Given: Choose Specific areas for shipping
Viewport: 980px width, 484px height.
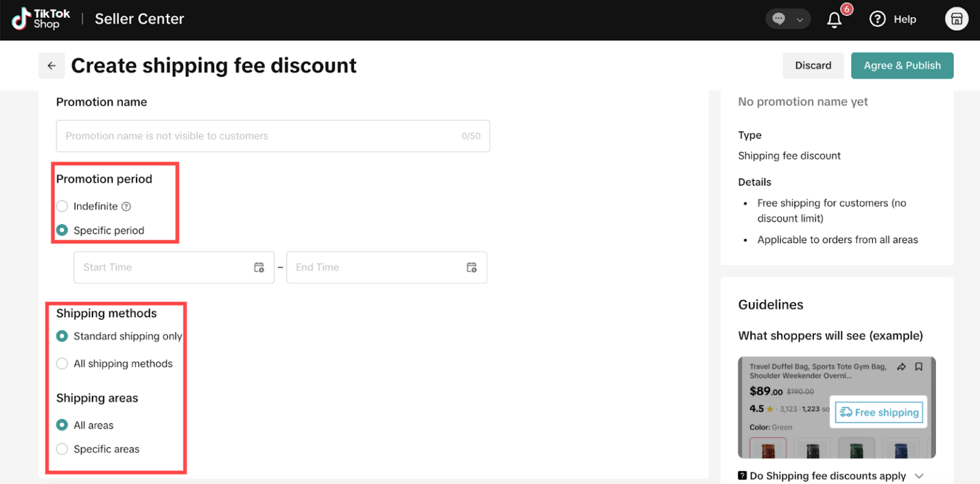Looking at the screenshot, I should click(x=62, y=449).
